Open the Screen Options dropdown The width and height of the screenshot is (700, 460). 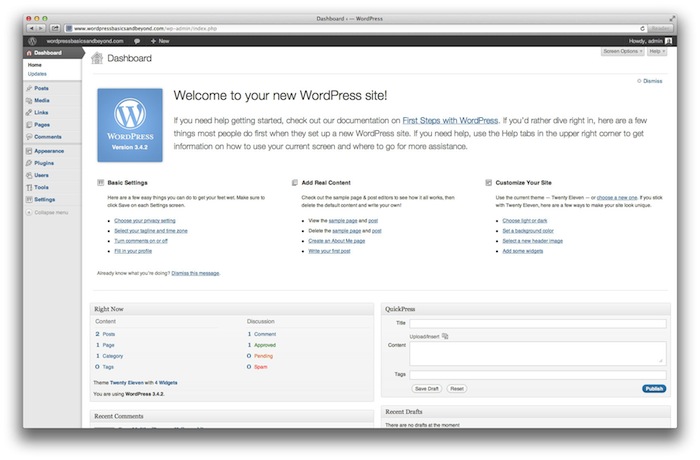[x=622, y=51]
